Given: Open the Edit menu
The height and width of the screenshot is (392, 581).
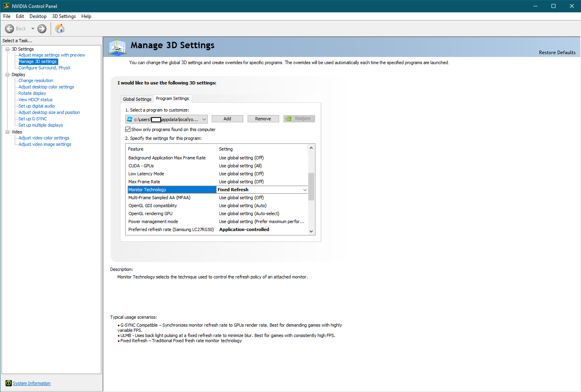Looking at the screenshot, I should pos(20,16).
